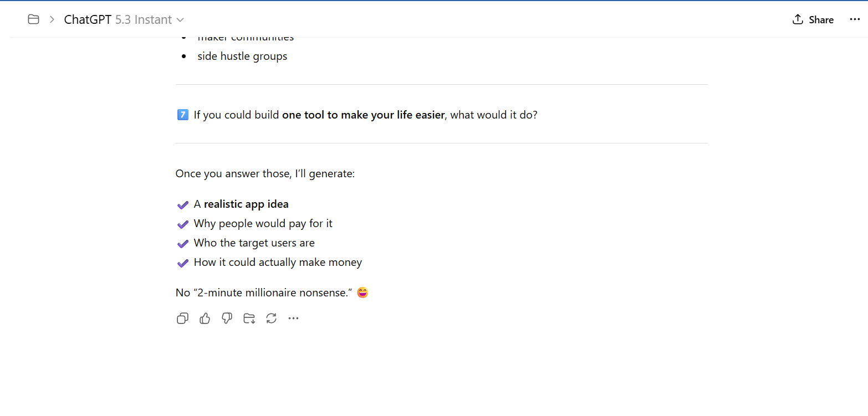Viewport: 868px width, 416px height.
Task: Click the line "Once you answer those, I'll generate:"
Action: point(265,173)
